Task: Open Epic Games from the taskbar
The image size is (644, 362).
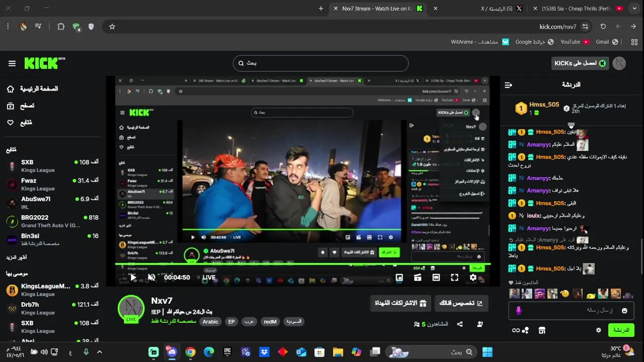Action: click(227, 352)
